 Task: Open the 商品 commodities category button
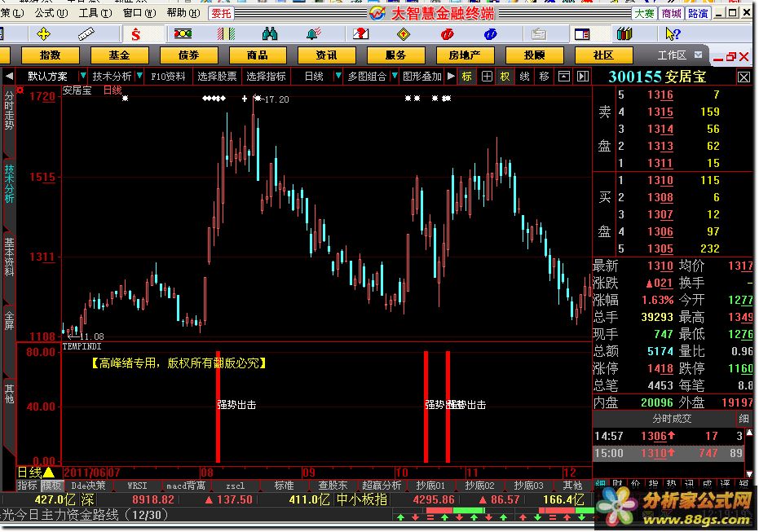pos(257,55)
